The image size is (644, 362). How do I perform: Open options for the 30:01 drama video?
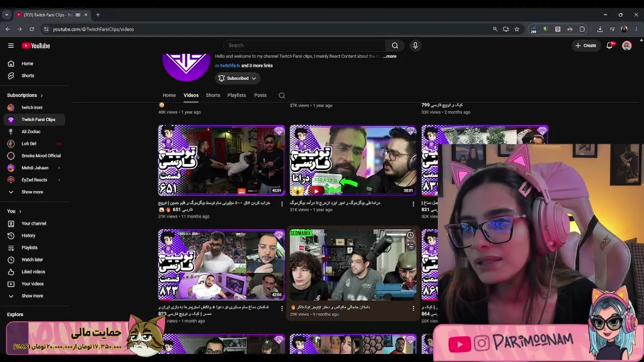(x=414, y=204)
